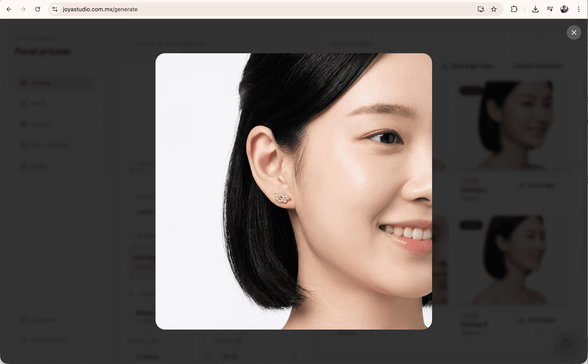The image size is (588, 364).
Task: Toggle the bookmark star for this page
Action: click(x=494, y=9)
